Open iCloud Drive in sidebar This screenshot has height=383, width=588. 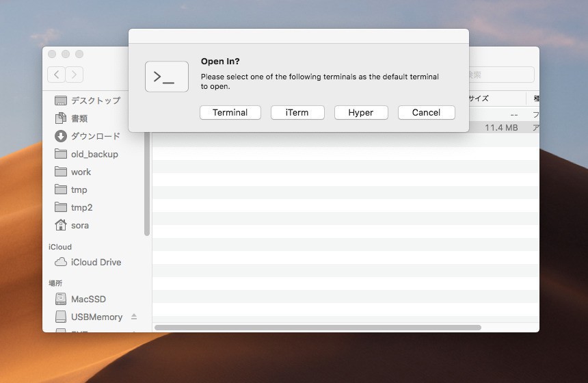(x=96, y=262)
